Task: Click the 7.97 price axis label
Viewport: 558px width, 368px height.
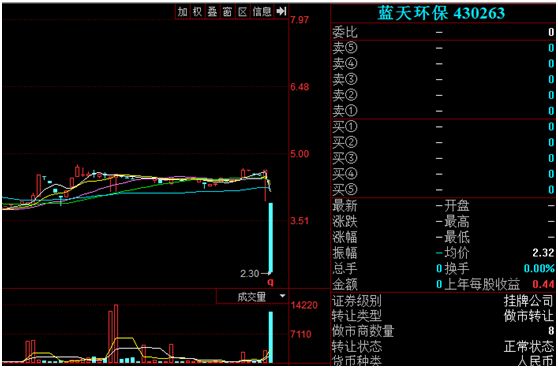Action: tap(300, 20)
